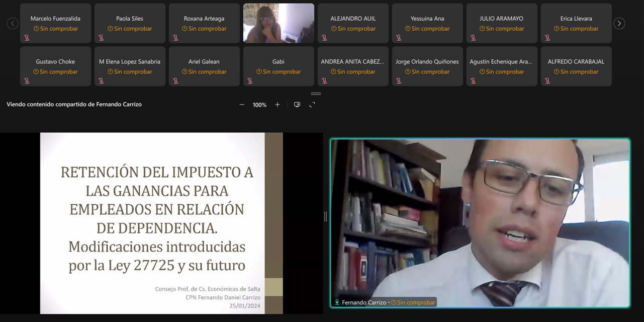644x322 pixels.
Task: Select Ariel Galean participant name
Action: click(x=204, y=62)
